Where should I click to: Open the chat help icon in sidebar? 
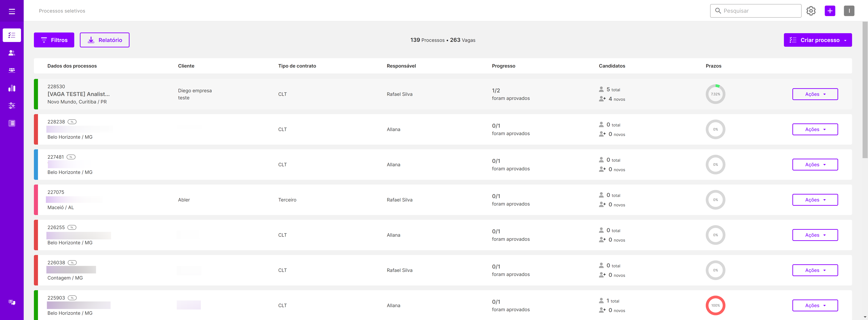click(12, 302)
